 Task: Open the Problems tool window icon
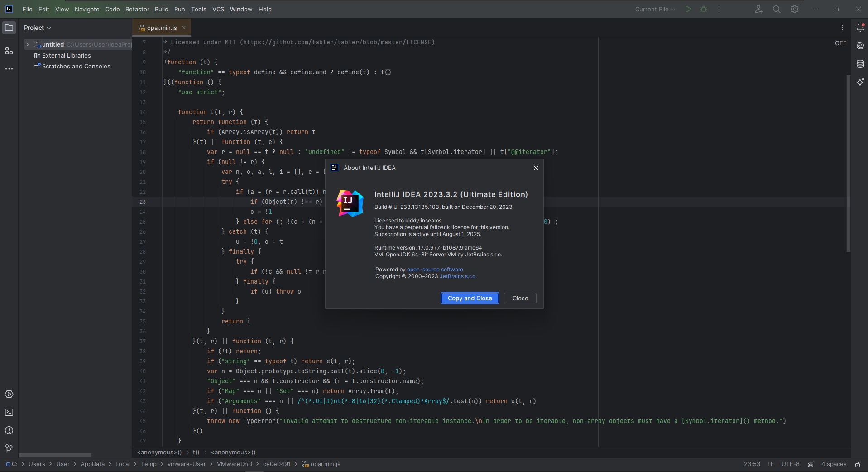[x=9, y=430]
